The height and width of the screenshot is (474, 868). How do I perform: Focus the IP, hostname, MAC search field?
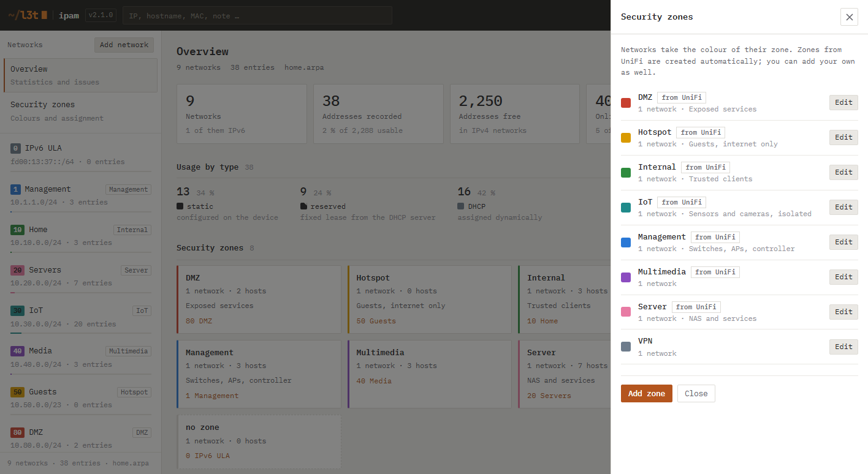coord(257,15)
